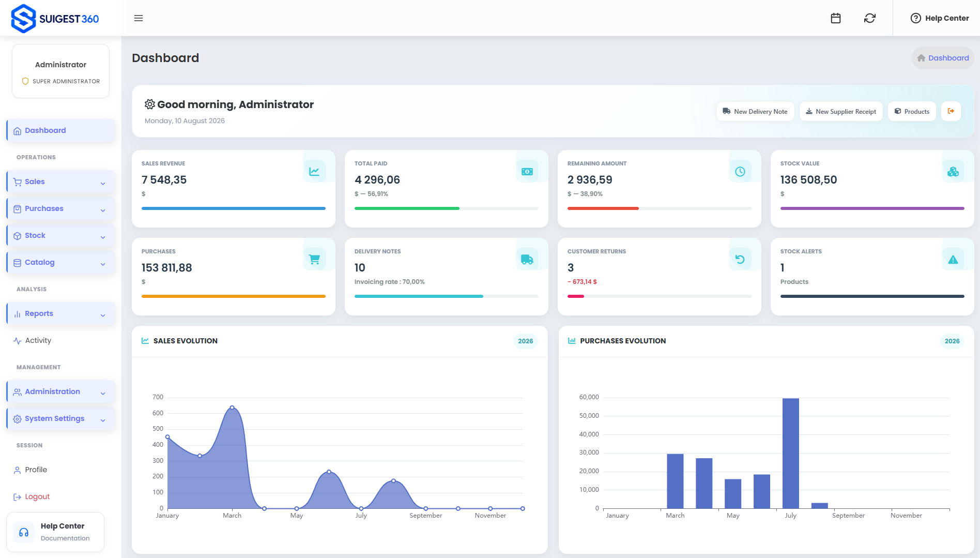The height and width of the screenshot is (558, 980).
Task: Click the Stock Alerts warning triangle icon
Action: tap(953, 259)
